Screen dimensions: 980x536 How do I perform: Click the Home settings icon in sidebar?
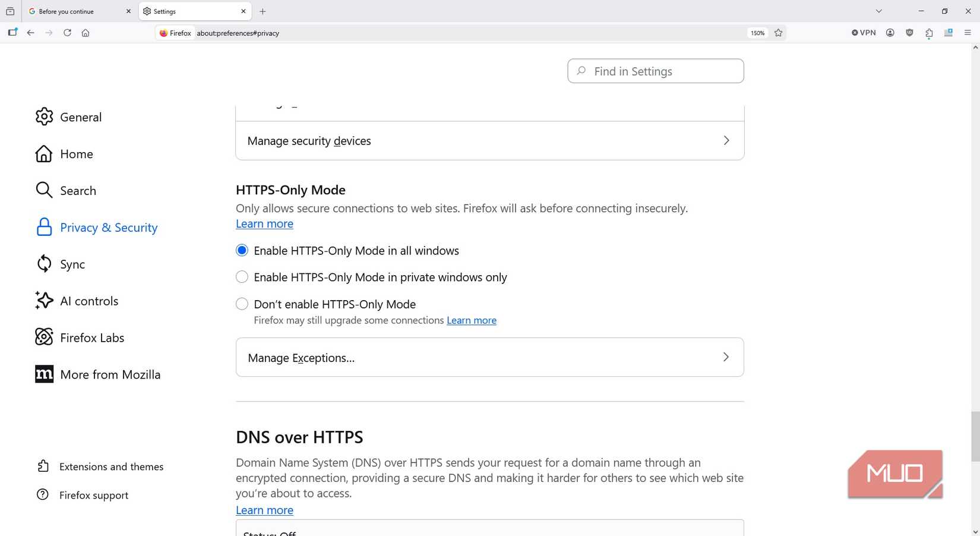coord(44,154)
